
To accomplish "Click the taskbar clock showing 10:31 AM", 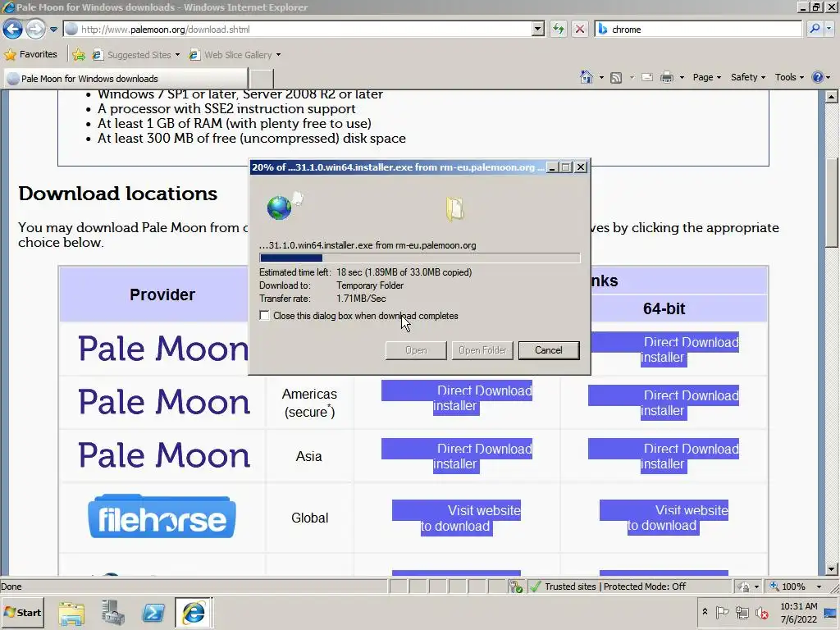I will click(799, 612).
